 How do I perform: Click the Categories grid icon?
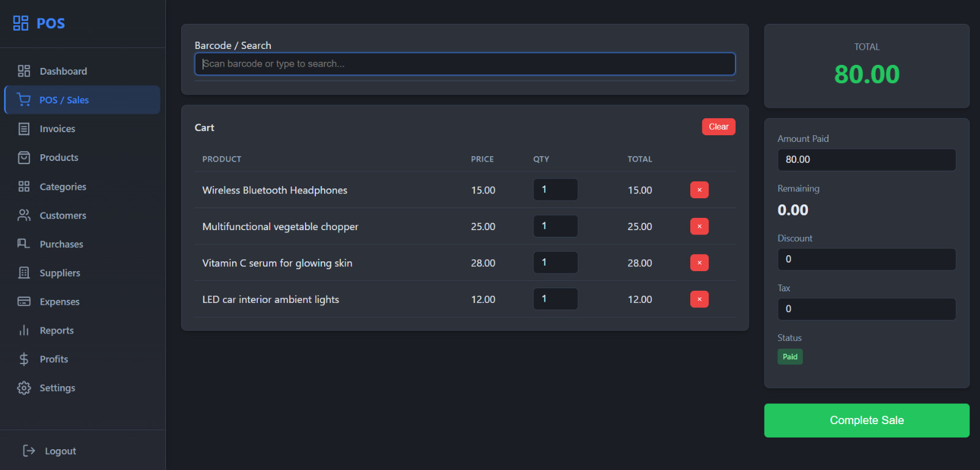pyautogui.click(x=24, y=186)
